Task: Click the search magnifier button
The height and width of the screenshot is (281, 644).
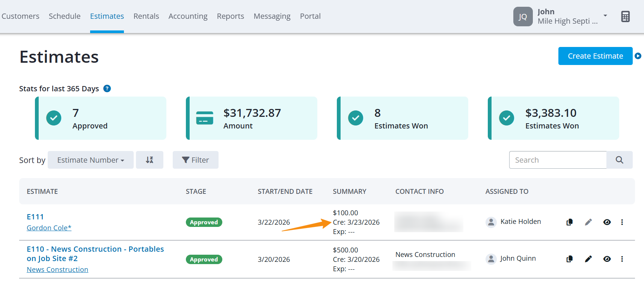Action: [x=620, y=160]
